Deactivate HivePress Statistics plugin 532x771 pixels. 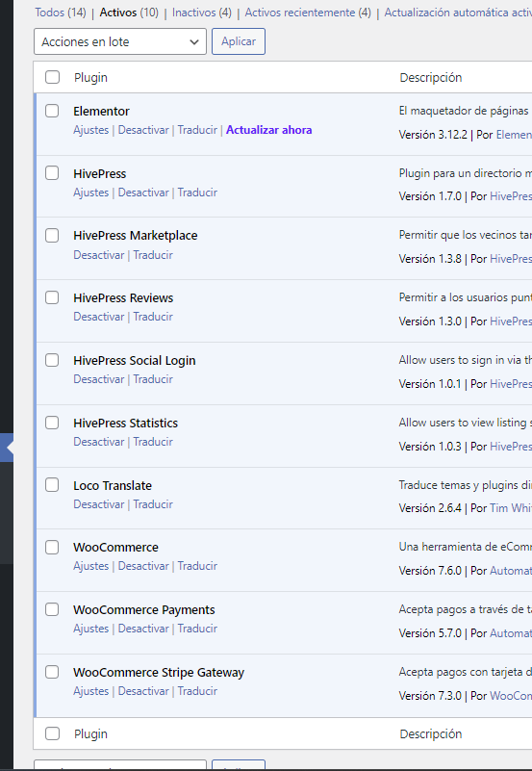99,442
